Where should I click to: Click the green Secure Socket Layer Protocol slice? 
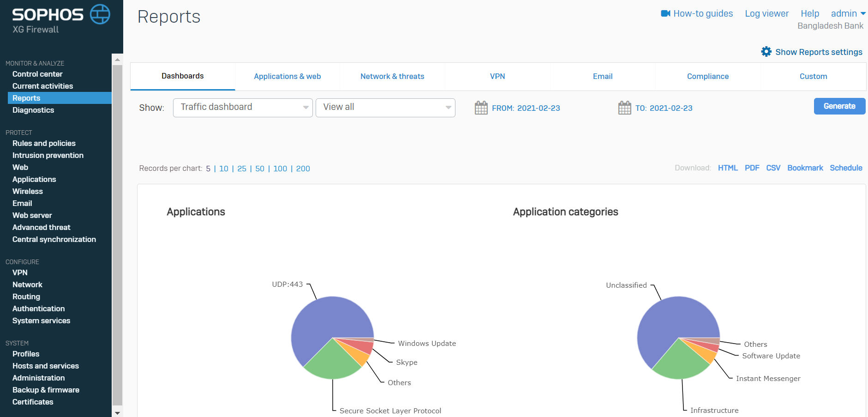click(333, 363)
